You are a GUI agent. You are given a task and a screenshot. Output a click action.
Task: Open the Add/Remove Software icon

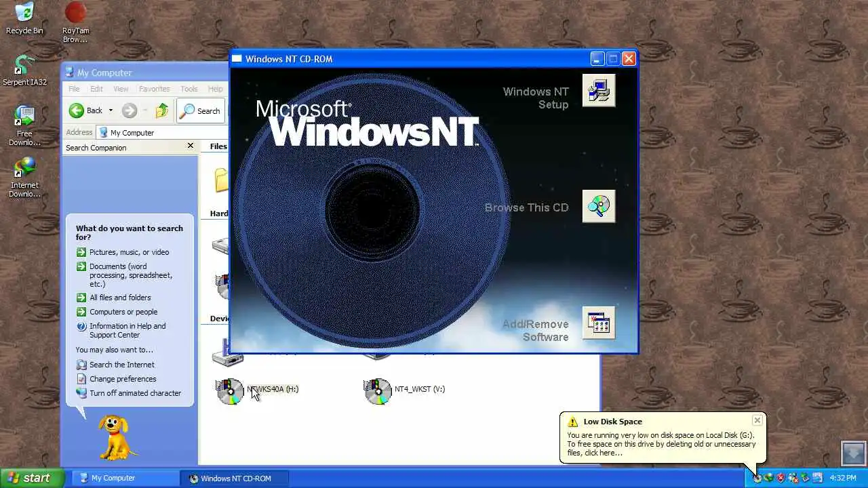(599, 323)
